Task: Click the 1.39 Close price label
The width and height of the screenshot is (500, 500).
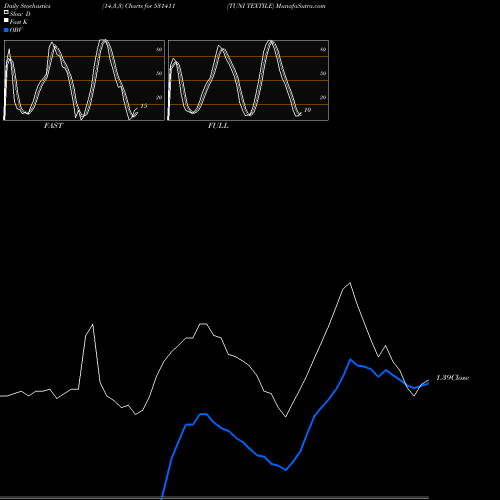Action: (x=452, y=378)
